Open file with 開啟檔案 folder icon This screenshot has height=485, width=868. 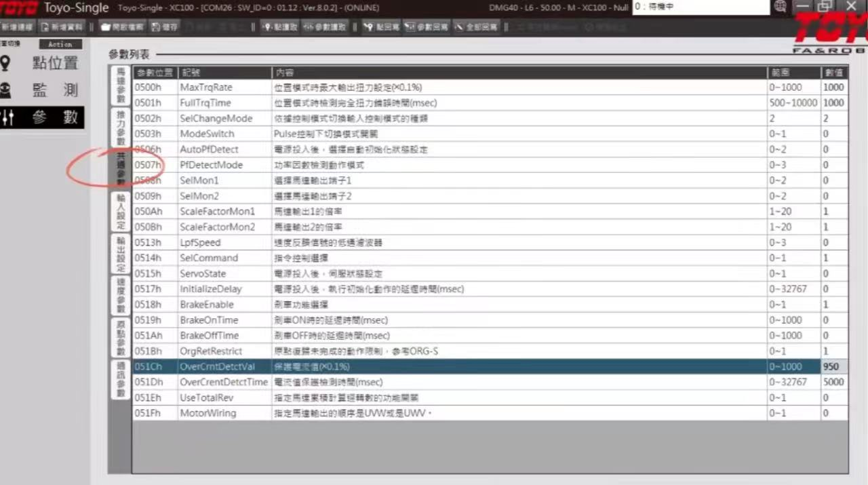[x=123, y=27]
